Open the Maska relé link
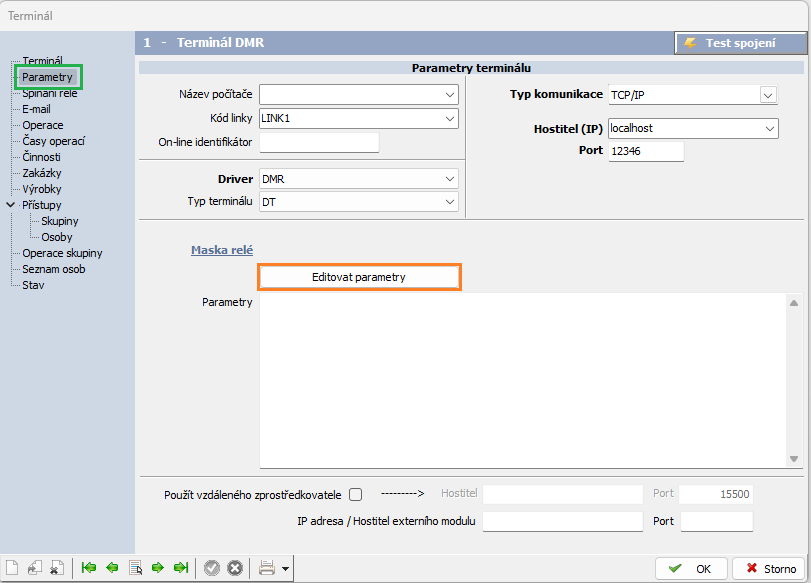This screenshot has height=583, width=811. tap(222, 250)
